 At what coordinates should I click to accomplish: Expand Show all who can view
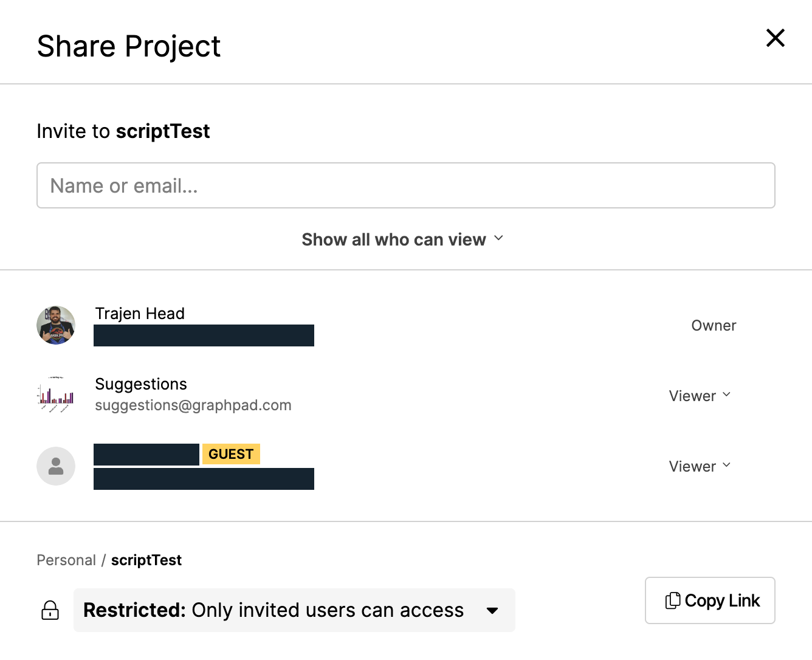point(394,239)
